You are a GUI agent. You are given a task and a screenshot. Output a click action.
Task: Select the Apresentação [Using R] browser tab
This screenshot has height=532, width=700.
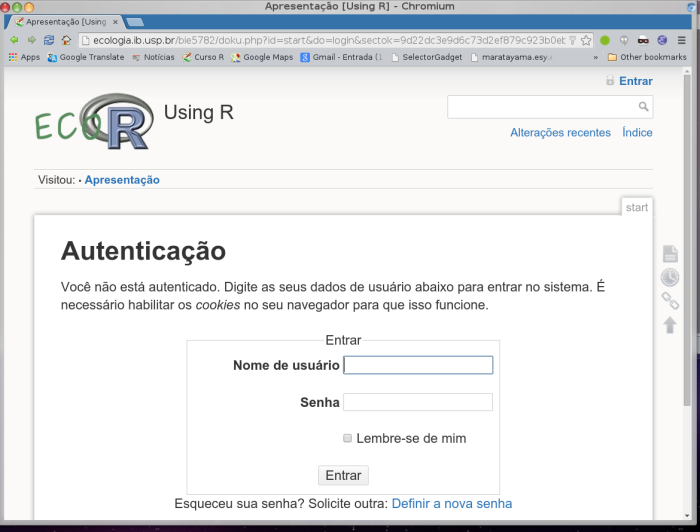point(66,21)
